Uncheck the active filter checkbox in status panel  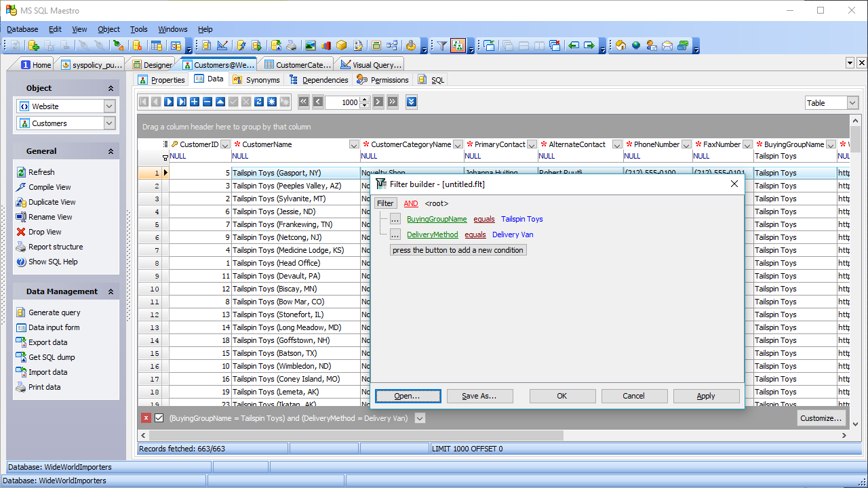[159, 418]
